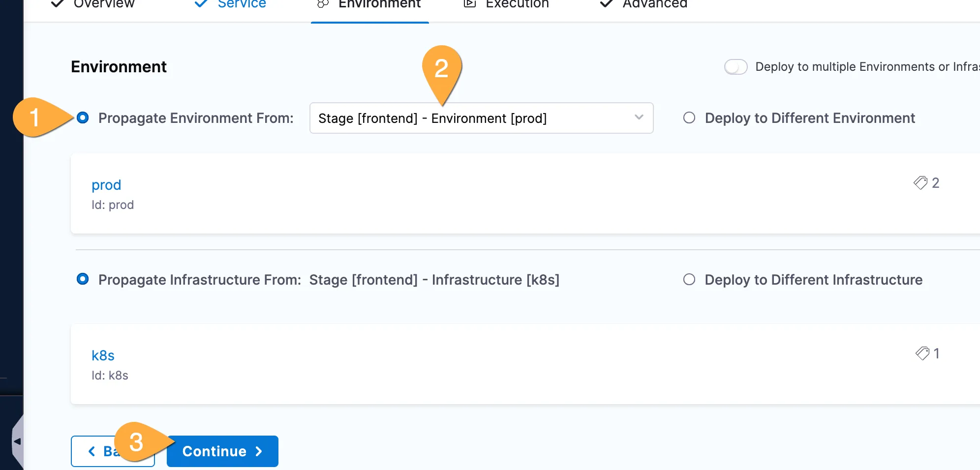Click the Id: k8s infrastructure card
The image size is (980, 470).
coord(492,376)
